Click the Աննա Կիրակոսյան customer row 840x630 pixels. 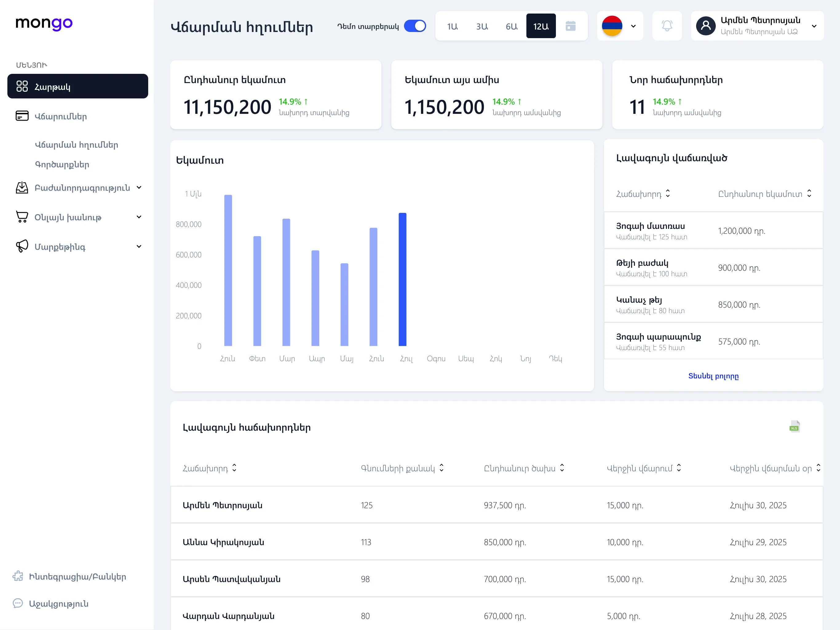click(497, 542)
